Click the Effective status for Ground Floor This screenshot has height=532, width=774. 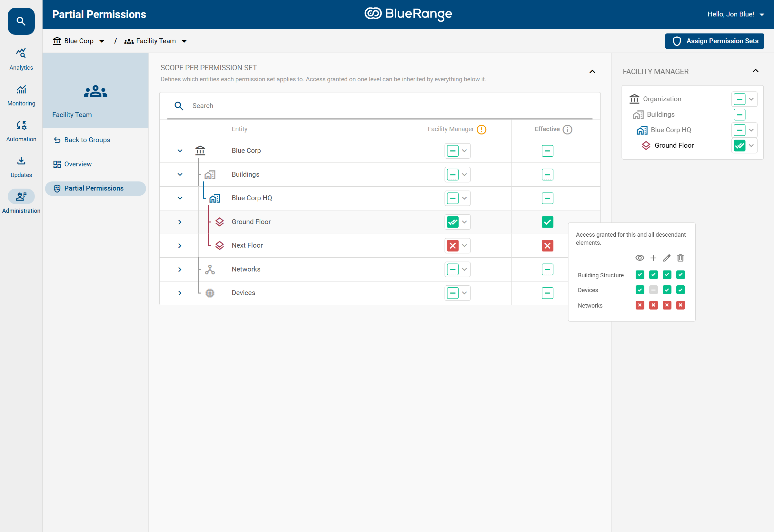coord(547,222)
